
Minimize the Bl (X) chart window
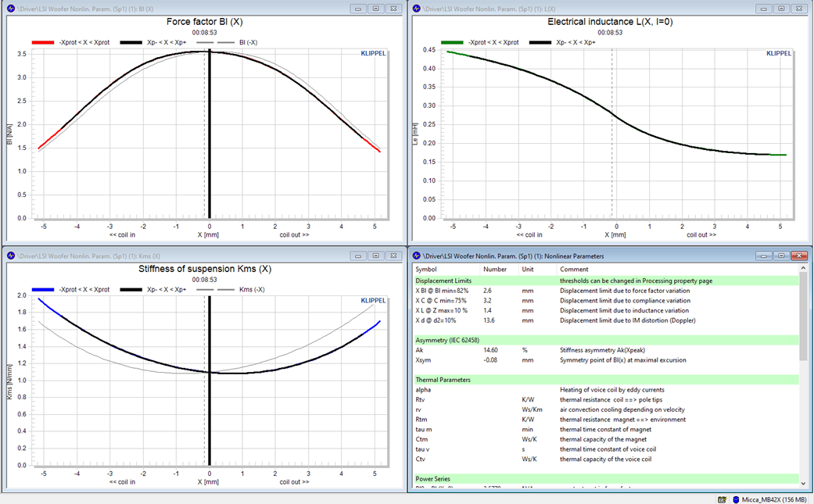(358, 9)
